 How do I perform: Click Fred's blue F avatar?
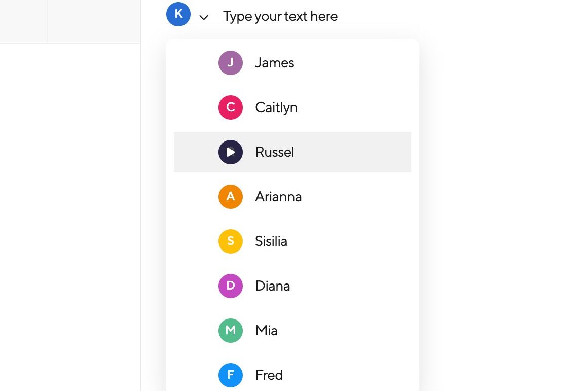tap(231, 375)
